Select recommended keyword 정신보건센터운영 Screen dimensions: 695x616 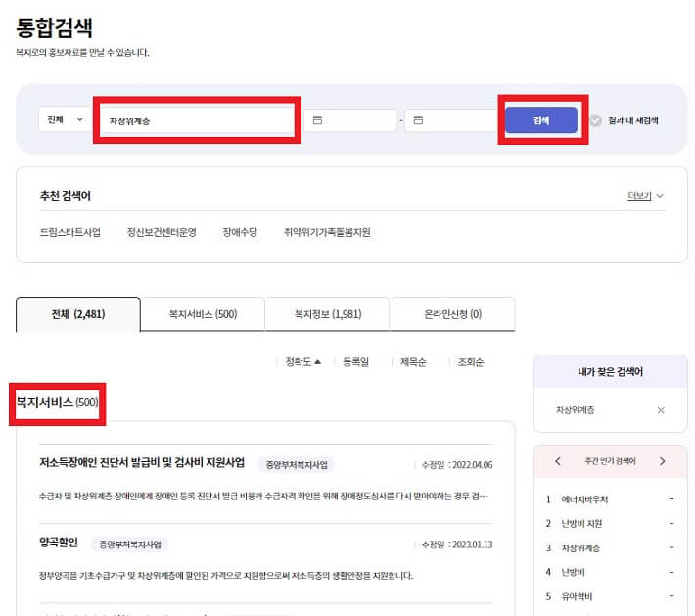tap(162, 232)
